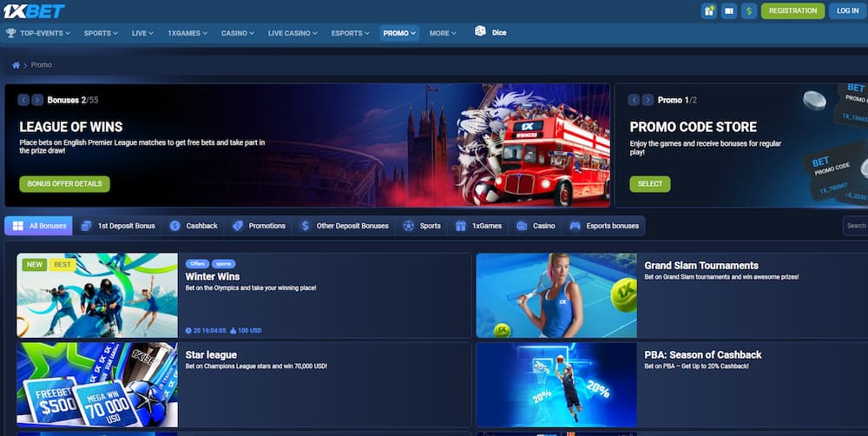Select the Casino bonuses tab

(x=536, y=226)
